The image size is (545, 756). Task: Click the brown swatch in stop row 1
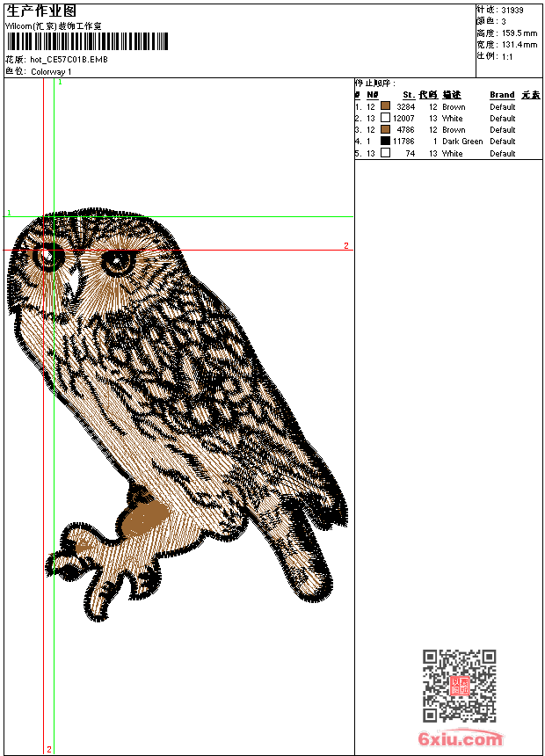pyautogui.click(x=385, y=106)
